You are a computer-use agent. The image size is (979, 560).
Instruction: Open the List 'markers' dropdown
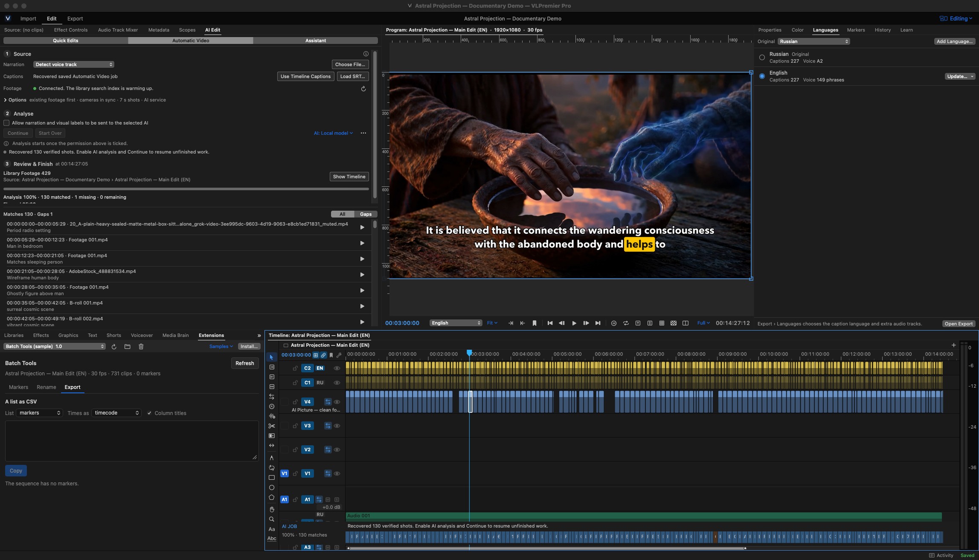39,413
